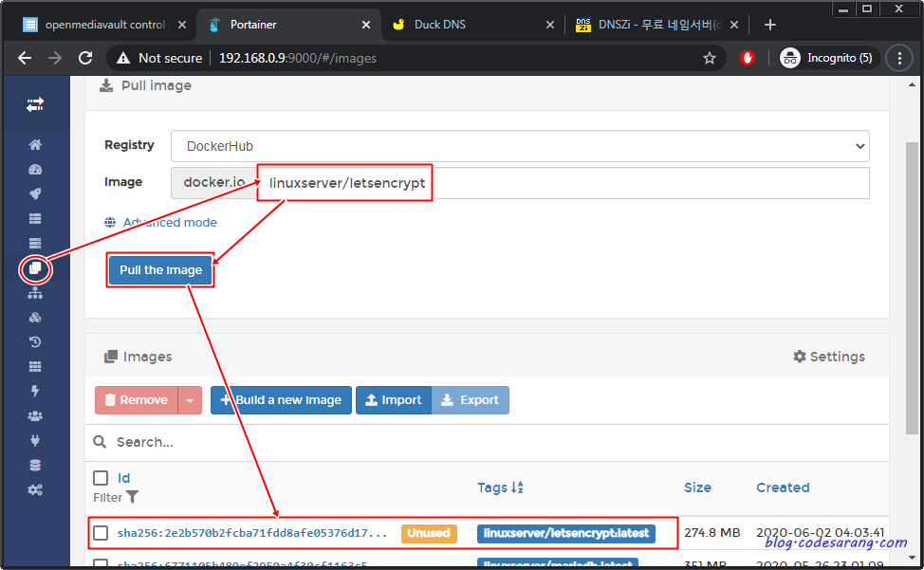Open Volumes cubes icon in sidebar

point(35,318)
